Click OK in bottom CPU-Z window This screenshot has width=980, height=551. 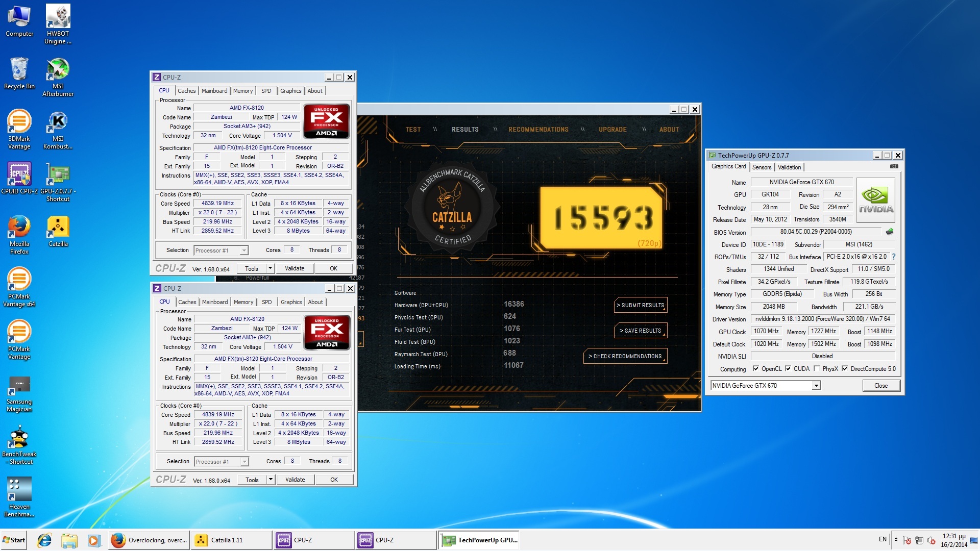334,480
